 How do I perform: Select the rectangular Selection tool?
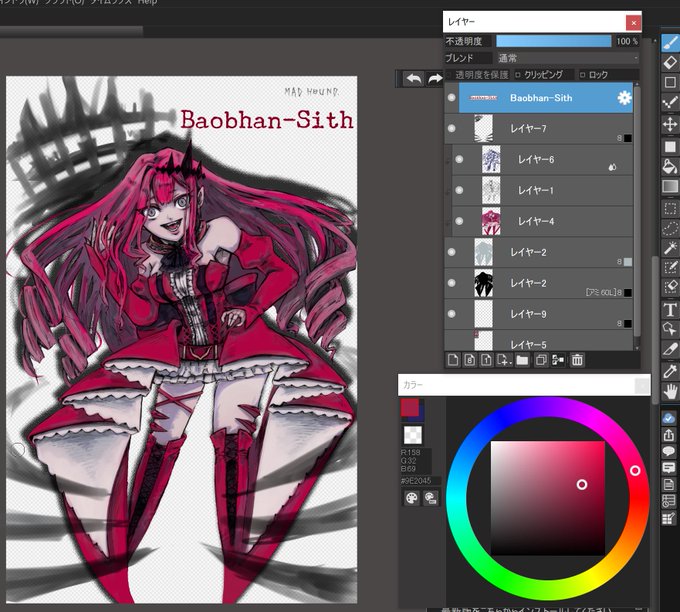(670, 209)
